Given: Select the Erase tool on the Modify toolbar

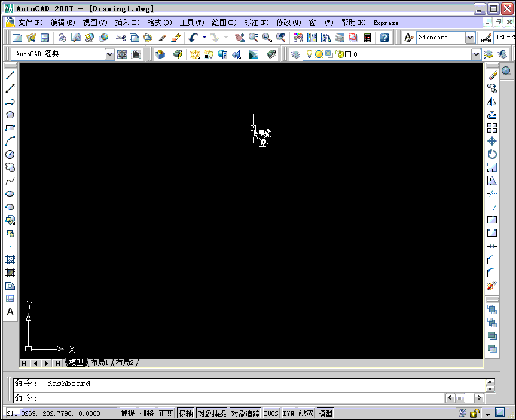Looking at the screenshot, I should (x=491, y=75).
